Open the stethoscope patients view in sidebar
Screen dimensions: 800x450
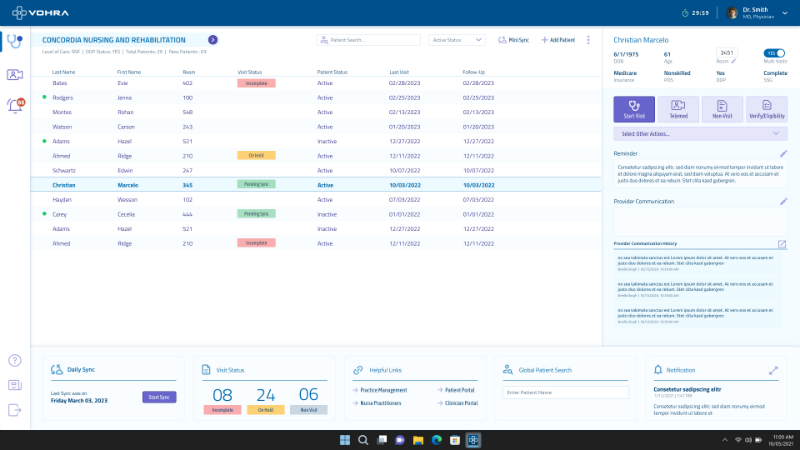click(14, 42)
